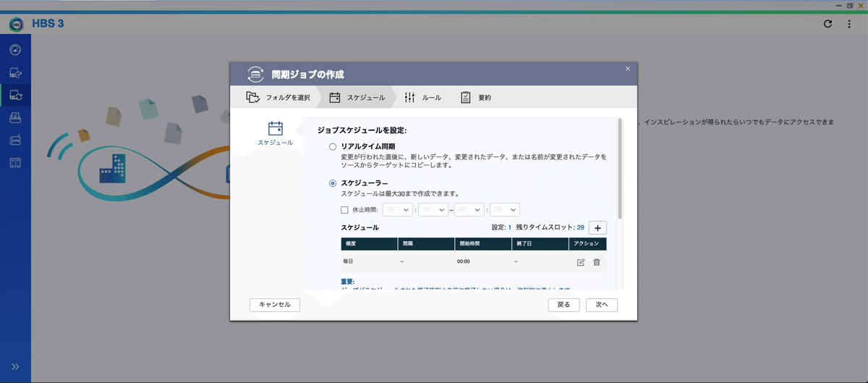868x383 pixels.
Task: Open the pause start minute dropdown
Action: (434, 210)
